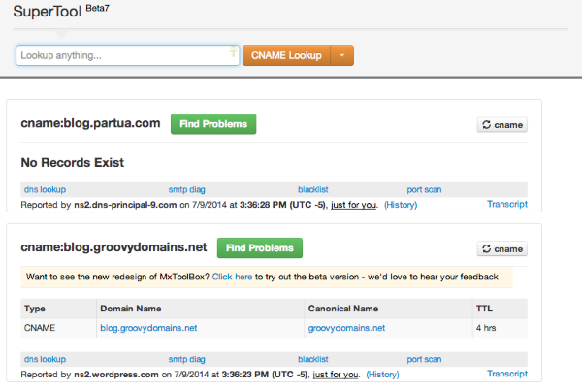Click the ns2.dns-principal-9.com reporter name
Screen dimensions: 582x392
[x=125, y=205]
